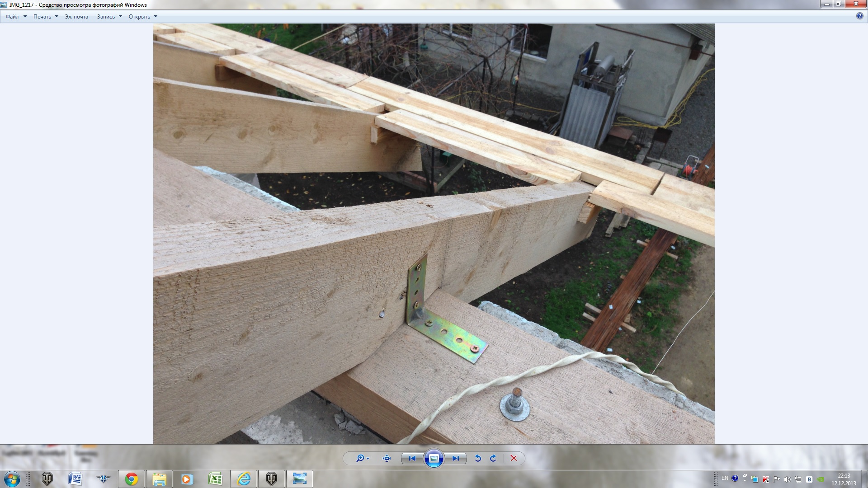Open Google Chrome from the taskbar
This screenshot has width=868, height=488.
pyautogui.click(x=132, y=479)
